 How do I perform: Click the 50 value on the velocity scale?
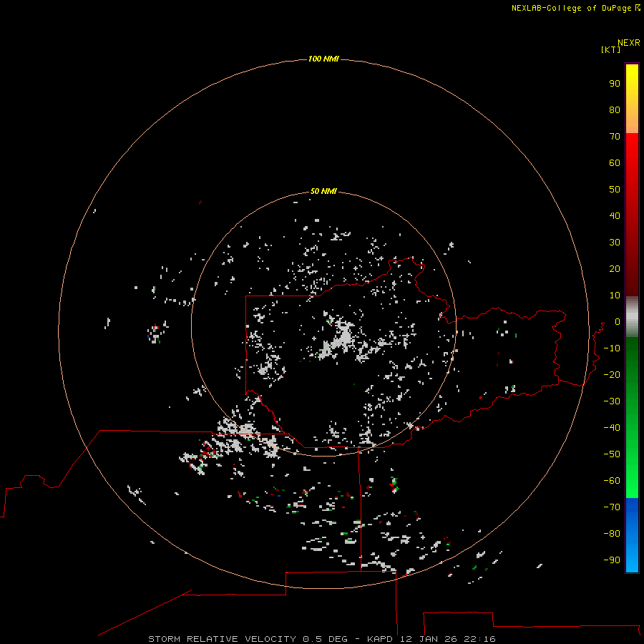[615, 190]
